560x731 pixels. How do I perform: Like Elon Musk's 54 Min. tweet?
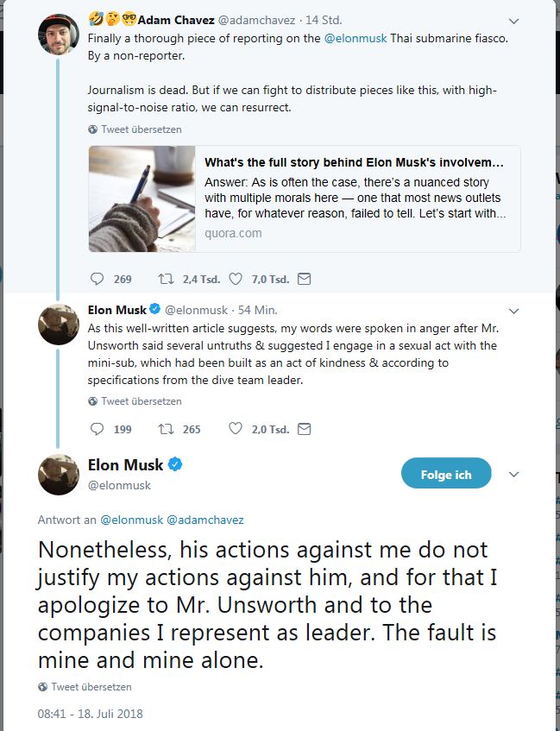(236, 429)
